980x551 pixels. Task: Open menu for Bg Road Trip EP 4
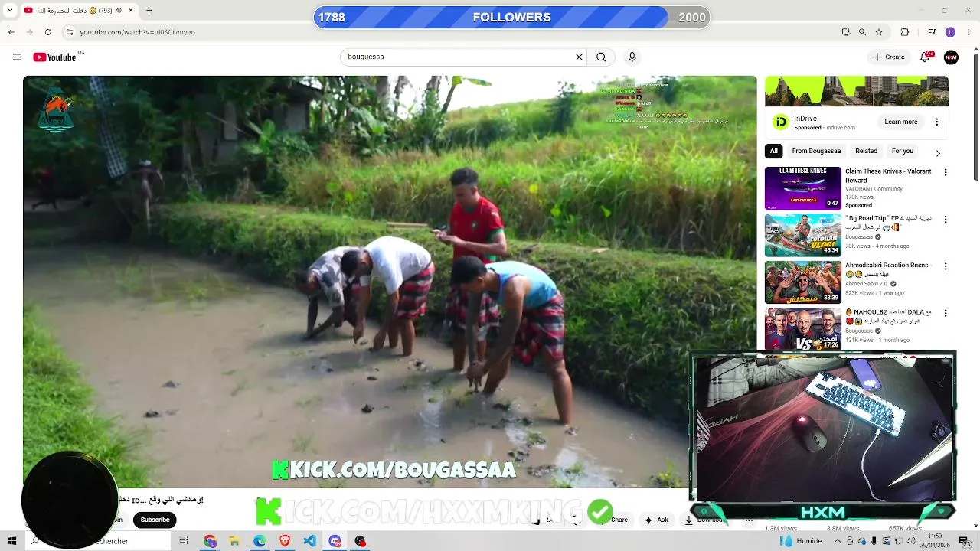coord(946,219)
